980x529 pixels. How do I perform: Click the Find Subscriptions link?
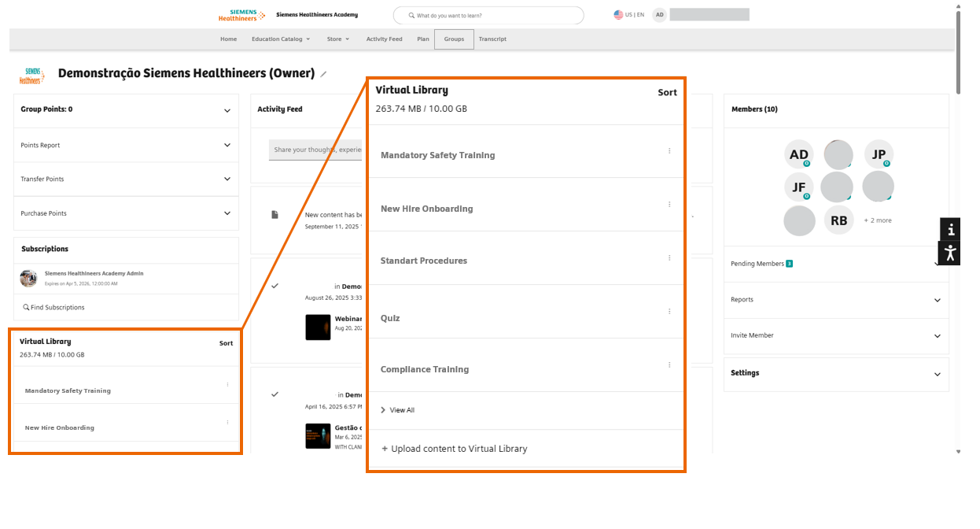tap(57, 308)
